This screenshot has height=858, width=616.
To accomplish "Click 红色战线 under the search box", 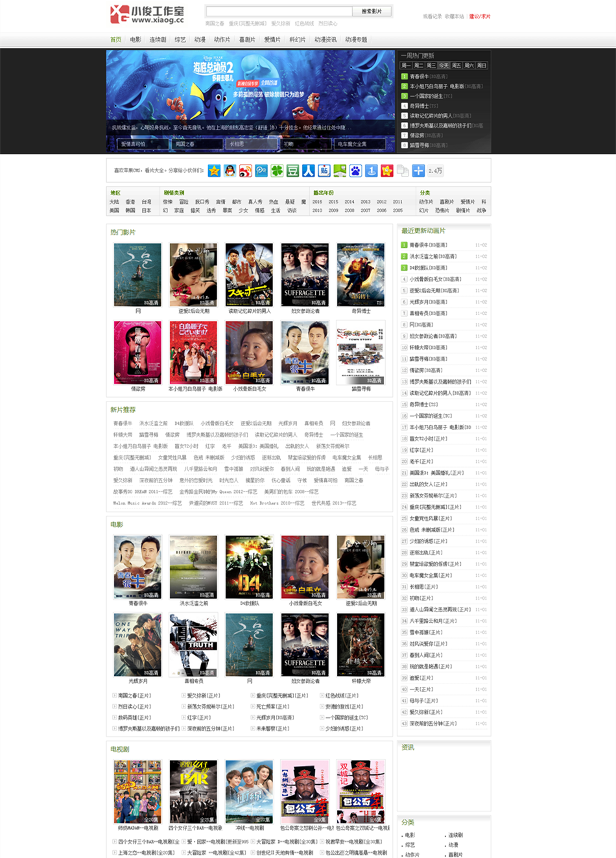I will pos(304,23).
